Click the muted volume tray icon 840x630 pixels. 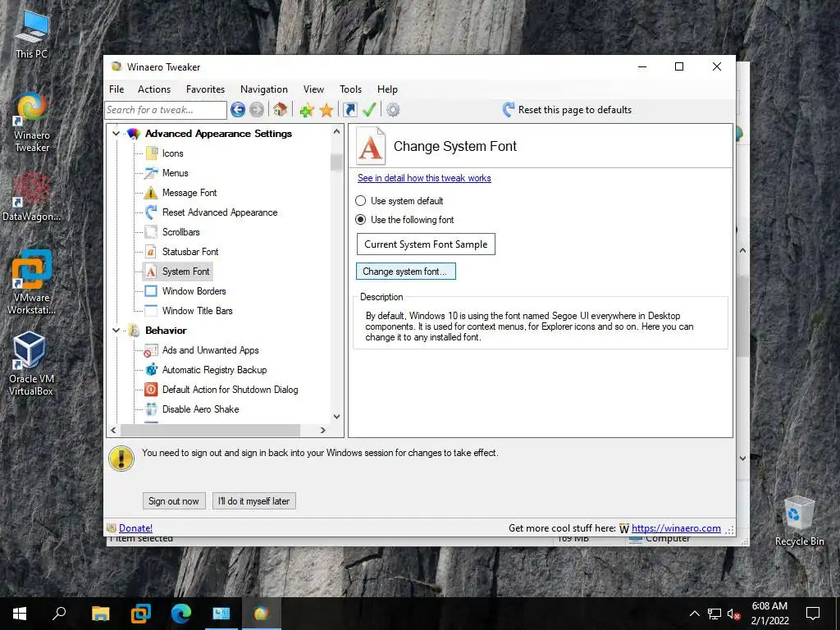(734, 614)
